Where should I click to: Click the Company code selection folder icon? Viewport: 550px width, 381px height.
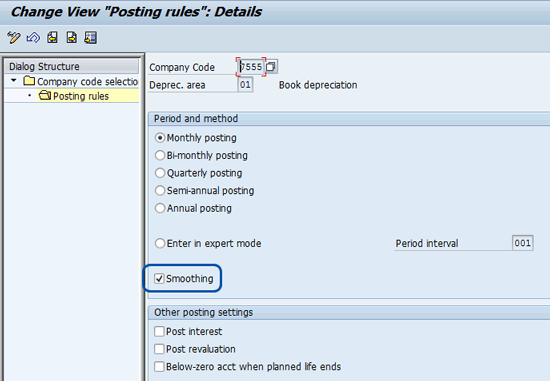click(x=29, y=81)
